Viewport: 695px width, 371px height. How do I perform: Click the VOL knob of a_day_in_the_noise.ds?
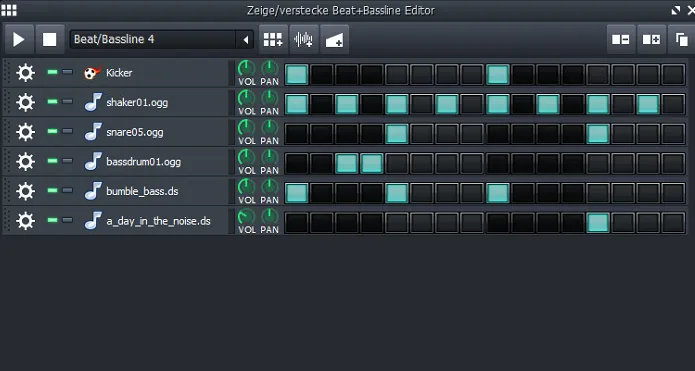pos(246,217)
